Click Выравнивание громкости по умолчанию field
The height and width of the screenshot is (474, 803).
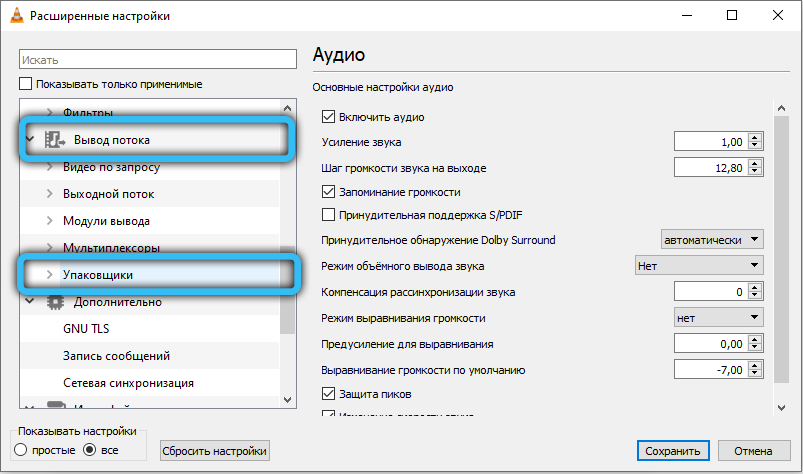(710, 370)
